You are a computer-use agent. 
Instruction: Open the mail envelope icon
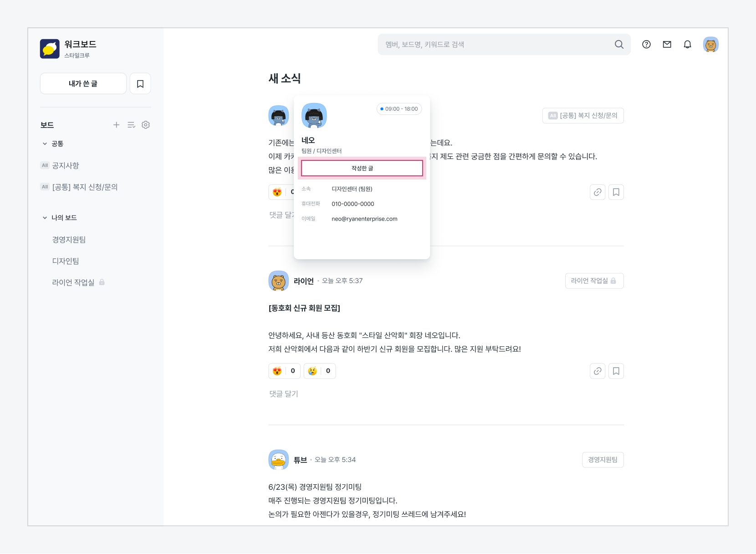pos(667,44)
